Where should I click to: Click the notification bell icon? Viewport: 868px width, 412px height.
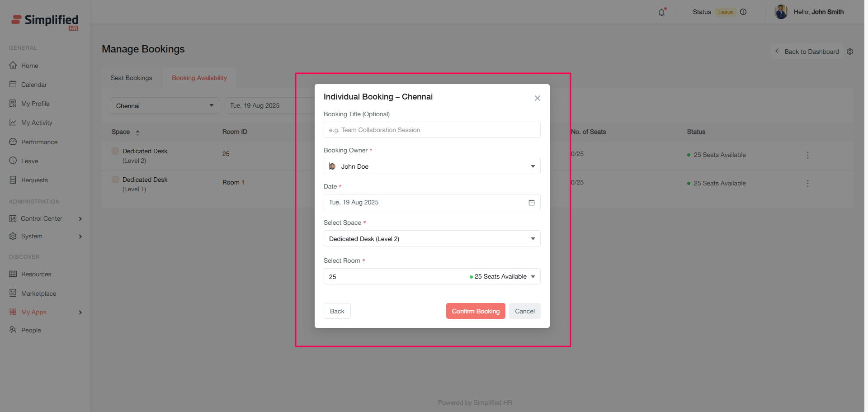pos(661,12)
